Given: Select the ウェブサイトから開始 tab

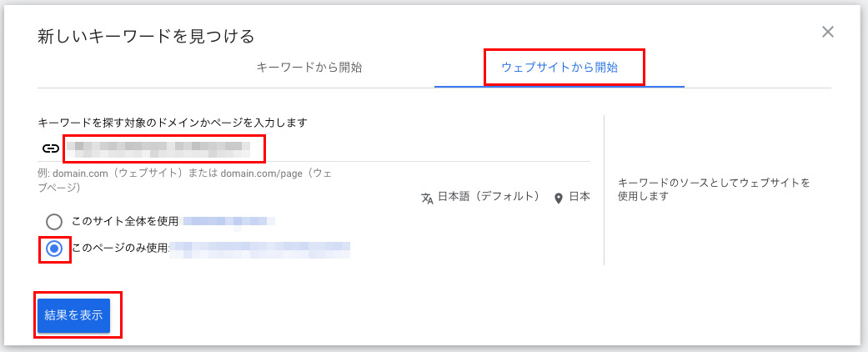Looking at the screenshot, I should coord(559,68).
